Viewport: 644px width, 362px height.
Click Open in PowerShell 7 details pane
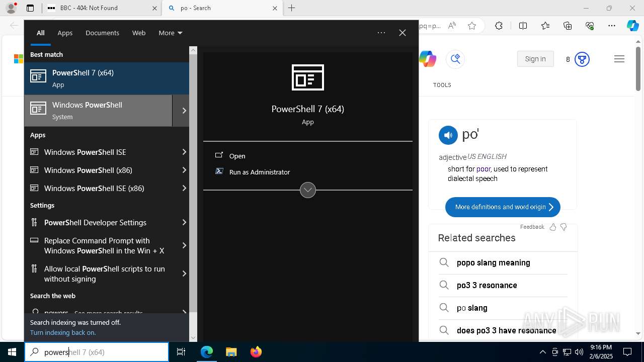(x=237, y=156)
